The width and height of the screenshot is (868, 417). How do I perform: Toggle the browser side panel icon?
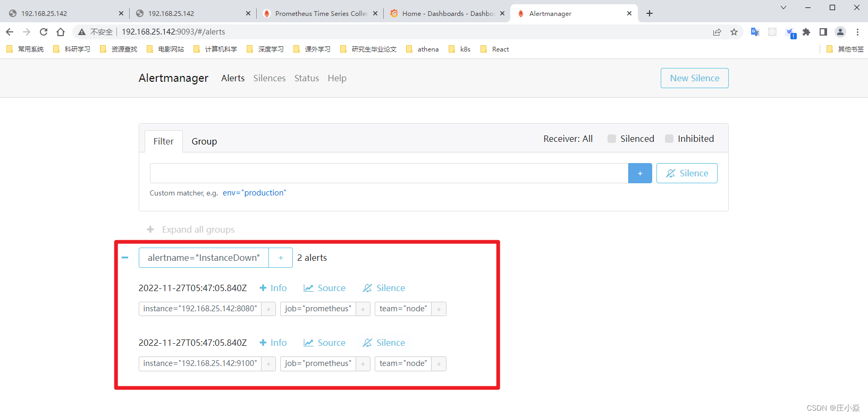(x=823, y=32)
